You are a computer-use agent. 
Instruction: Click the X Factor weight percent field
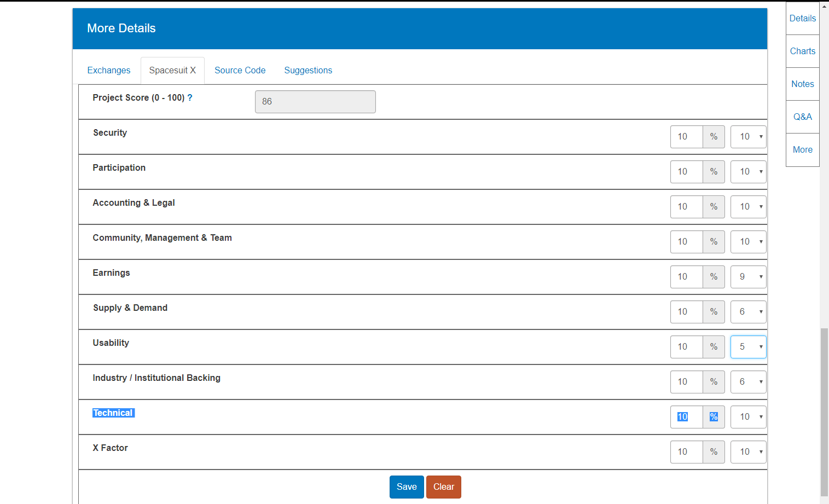pos(687,452)
